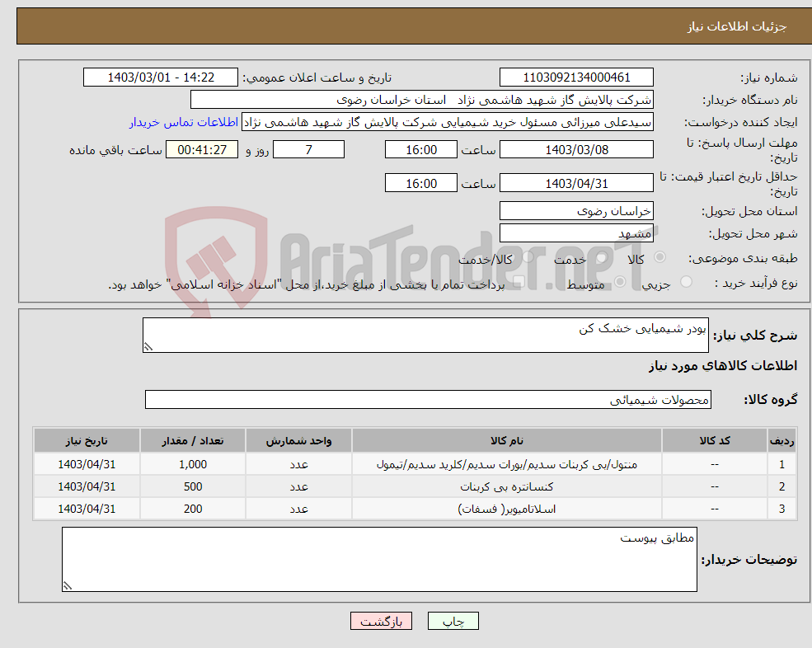Viewport: 812px width, 648px height.
Task: Select the کالا radio button
Action: [659, 257]
